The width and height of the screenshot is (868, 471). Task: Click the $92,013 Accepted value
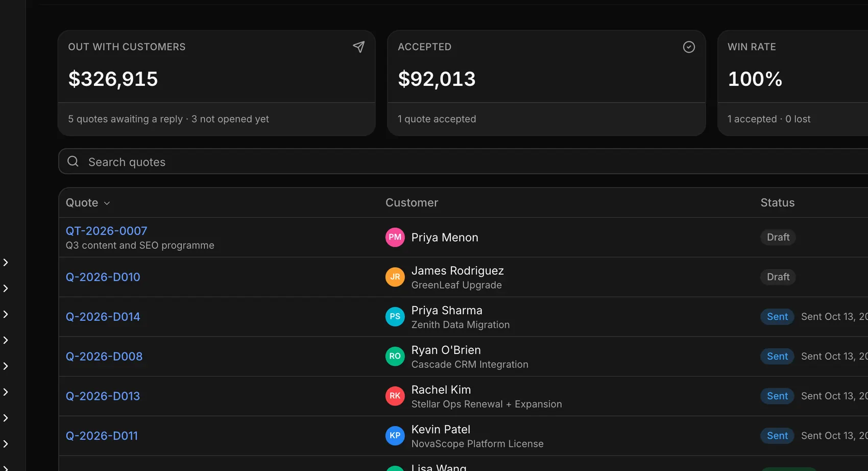point(437,79)
